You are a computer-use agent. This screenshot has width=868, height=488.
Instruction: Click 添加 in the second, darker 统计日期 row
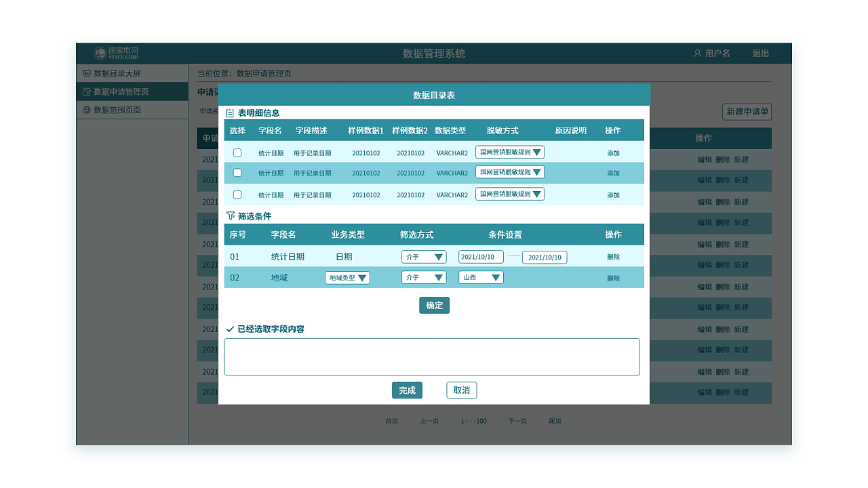(613, 173)
